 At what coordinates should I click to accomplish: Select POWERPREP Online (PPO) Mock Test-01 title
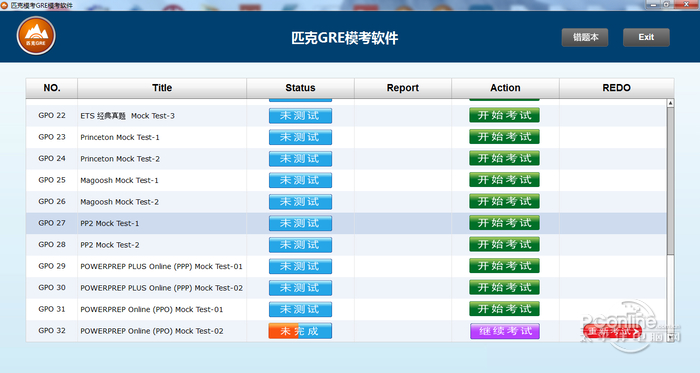pos(151,309)
